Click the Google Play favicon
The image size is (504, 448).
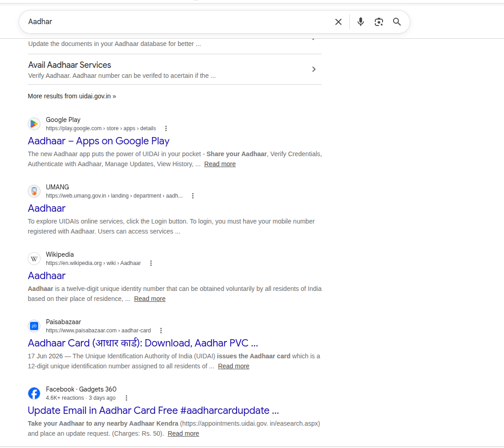point(34,124)
